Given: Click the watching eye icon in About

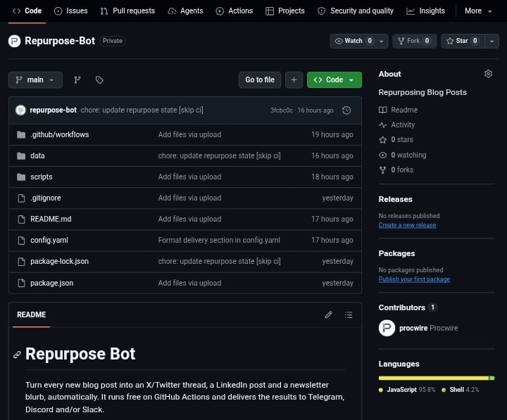Looking at the screenshot, I should pos(383,155).
